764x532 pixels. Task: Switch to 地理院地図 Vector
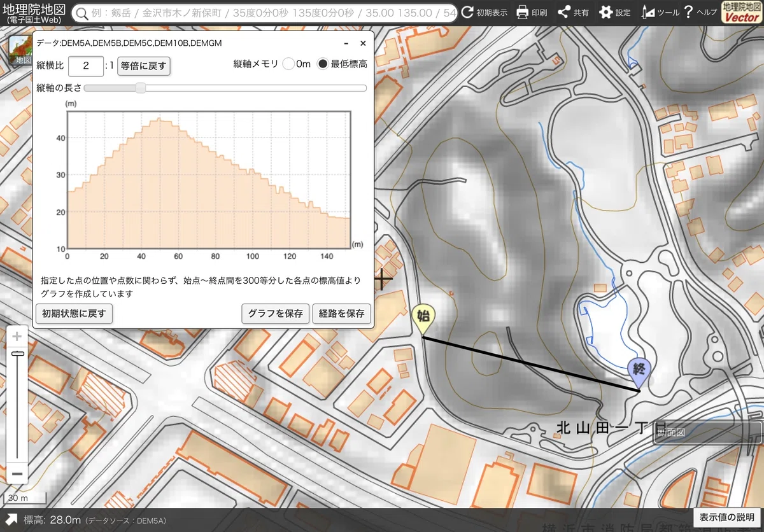click(x=741, y=12)
